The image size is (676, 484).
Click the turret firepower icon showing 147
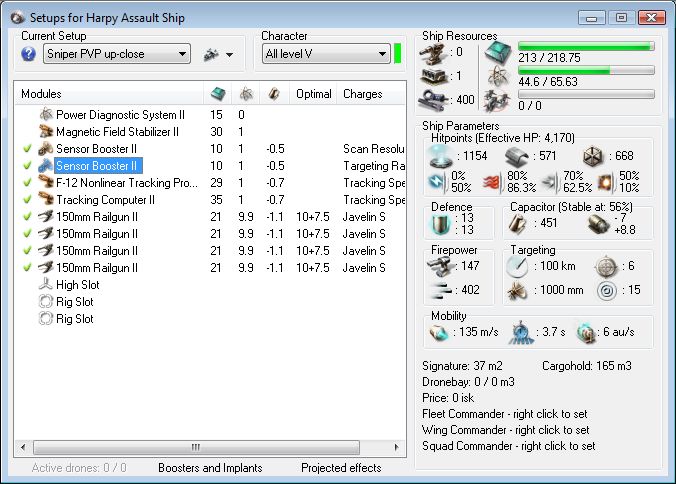(x=440, y=266)
